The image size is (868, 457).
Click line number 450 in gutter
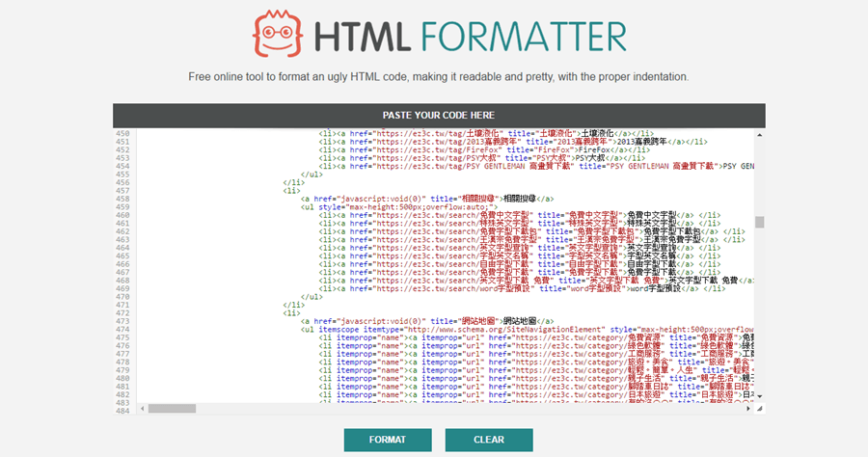122,133
